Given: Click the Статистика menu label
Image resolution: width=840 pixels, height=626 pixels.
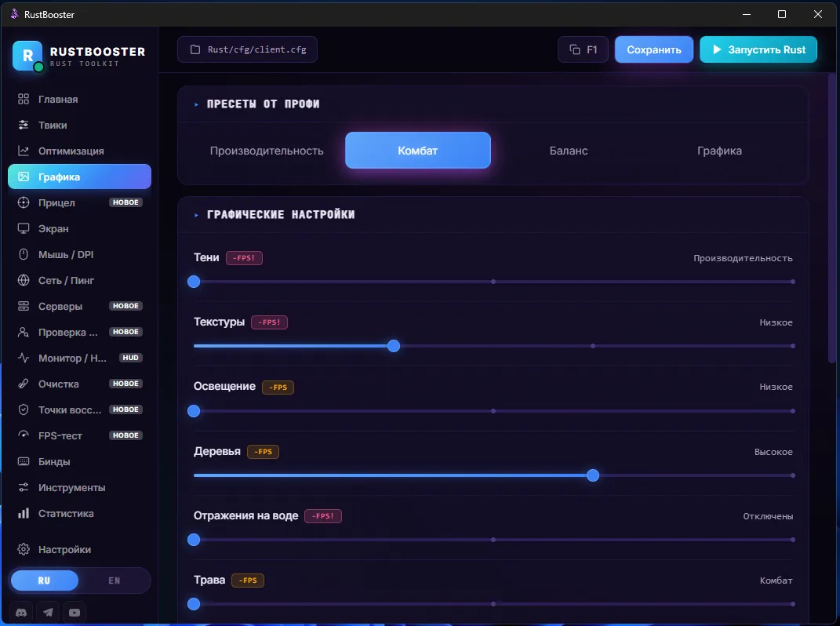Looking at the screenshot, I should pos(66,514).
